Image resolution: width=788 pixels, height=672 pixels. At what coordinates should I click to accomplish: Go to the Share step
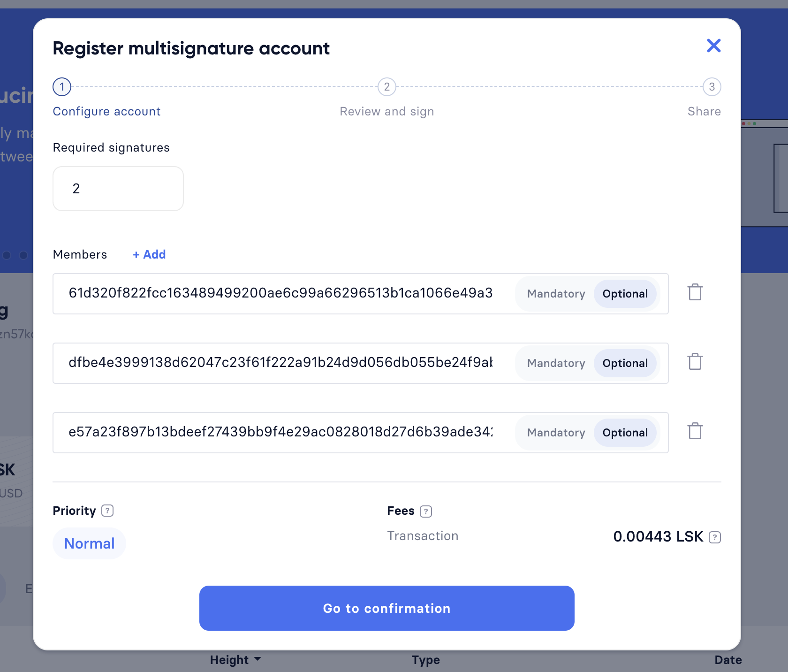click(x=704, y=111)
